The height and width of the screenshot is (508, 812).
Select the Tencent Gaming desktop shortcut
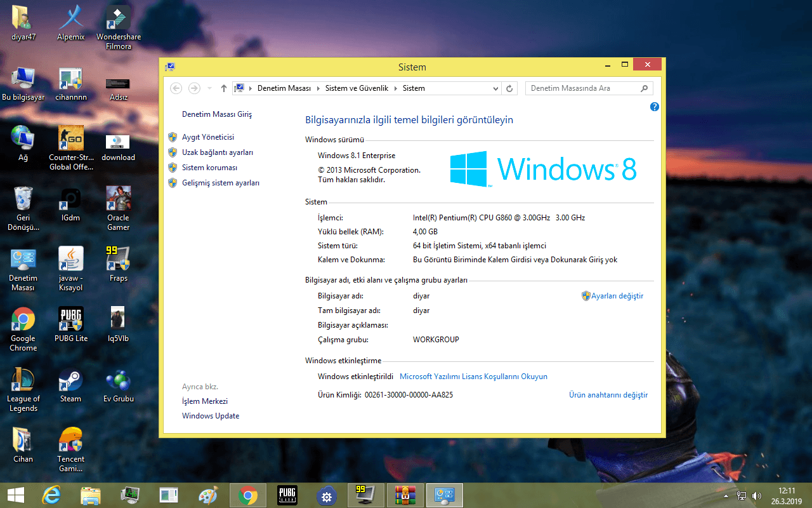tap(70, 450)
